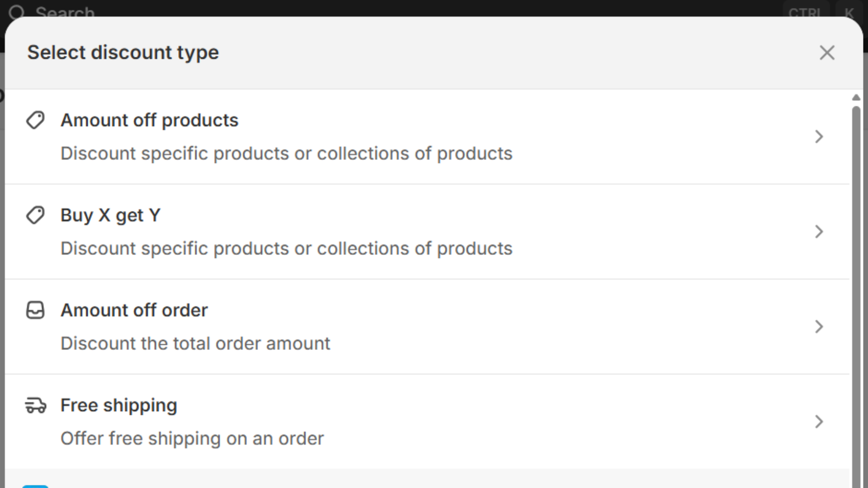Click the chevron for Amount off order
868x488 pixels.
coord(819,327)
